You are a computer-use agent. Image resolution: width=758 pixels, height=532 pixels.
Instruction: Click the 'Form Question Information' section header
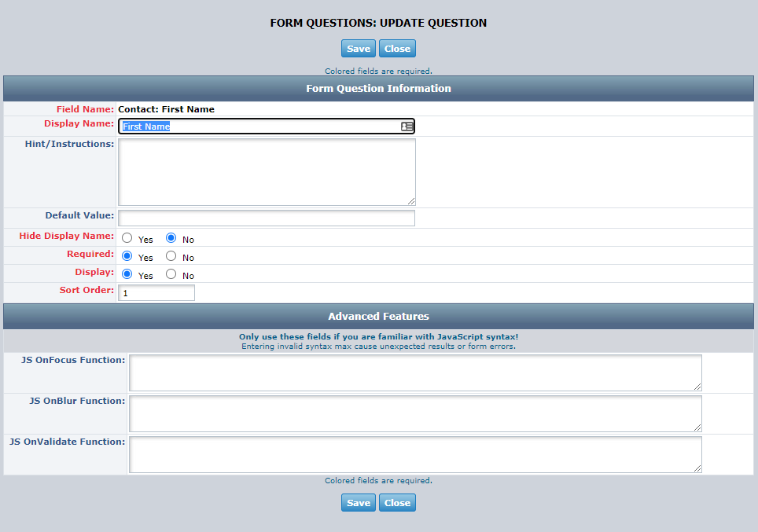pyautogui.click(x=378, y=89)
